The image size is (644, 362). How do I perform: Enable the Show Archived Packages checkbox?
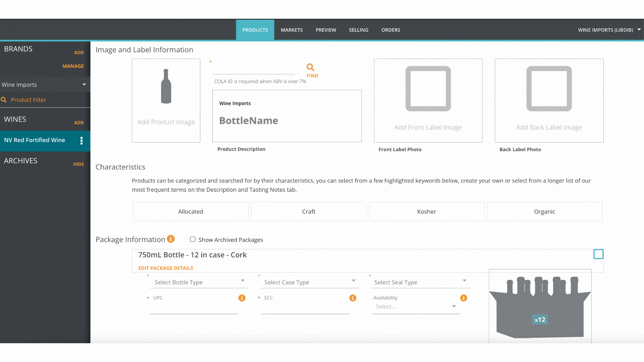tap(192, 240)
